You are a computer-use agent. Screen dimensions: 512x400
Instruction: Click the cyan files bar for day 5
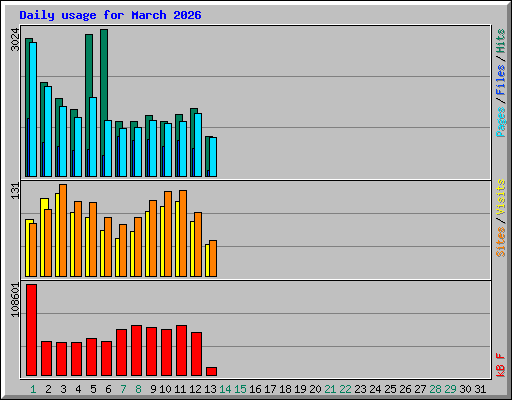[93, 137]
